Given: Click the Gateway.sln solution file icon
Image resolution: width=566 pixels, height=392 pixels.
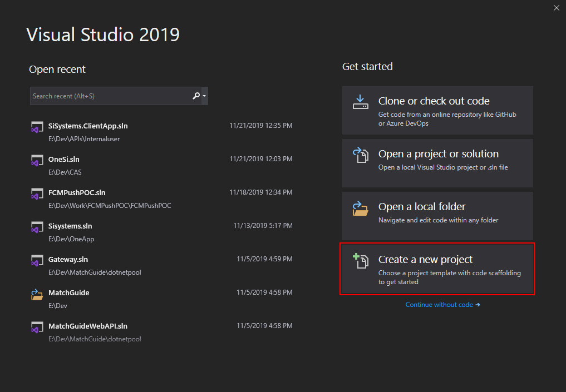Looking at the screenshot, I should click(37, 261).
